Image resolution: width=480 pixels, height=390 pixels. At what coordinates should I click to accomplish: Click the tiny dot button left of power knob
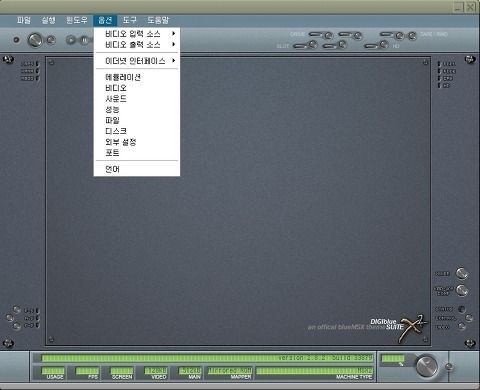(16, 40)
